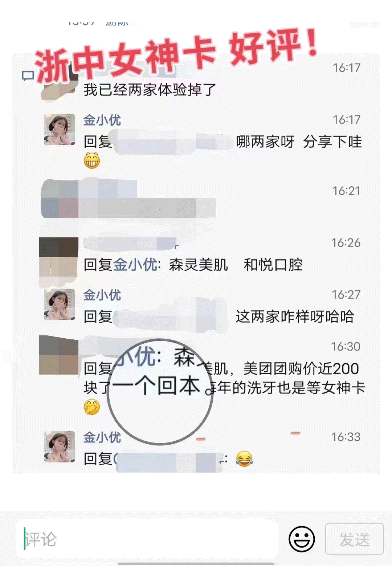Tap the 发送 send button
The height and width of the screenshot is (588, 392).
[355, 539]
